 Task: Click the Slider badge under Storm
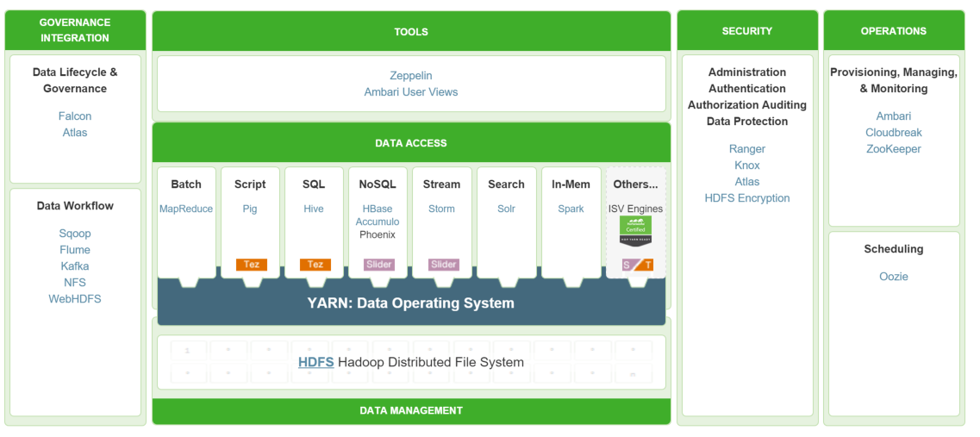click(443, 265)
